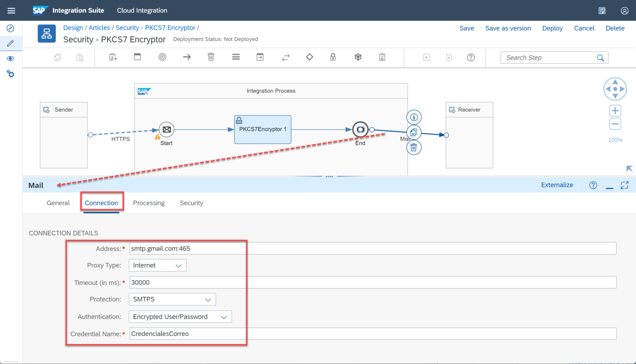Open the Call palette icon

click(260, 57)
